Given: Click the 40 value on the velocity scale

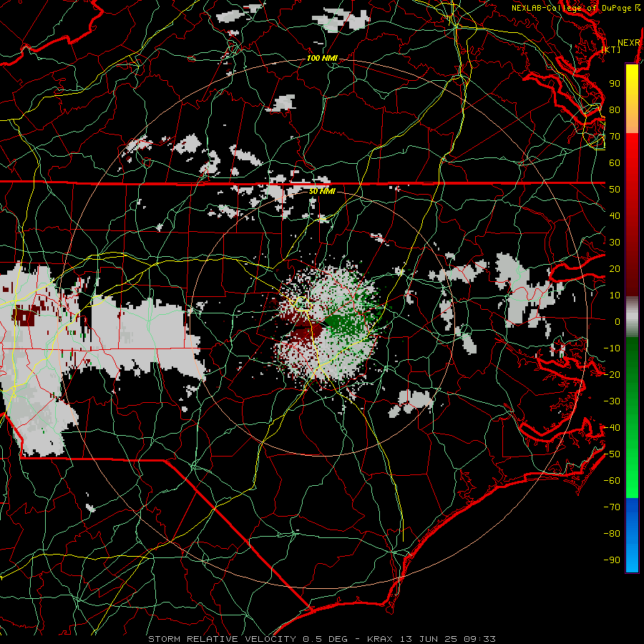Looking at the screenshot, I should [615, 215].
